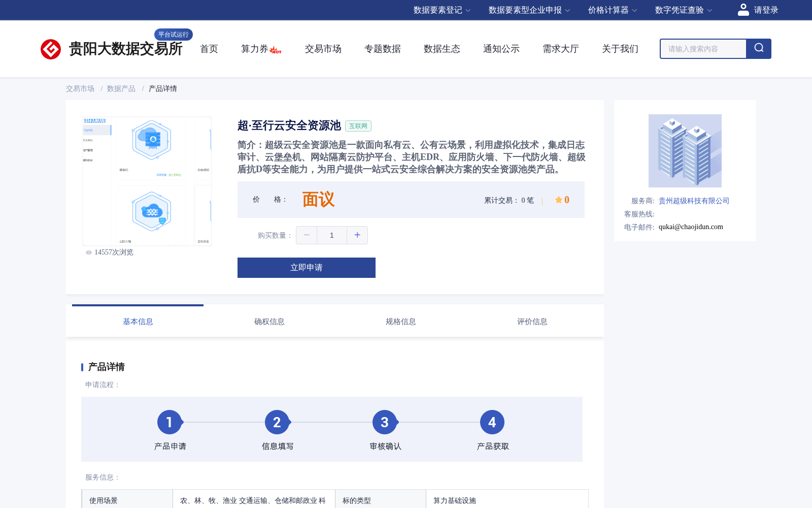The width and height of the screenshot is (812, 508).
Task: Click the 面议 price text
Action: (319, 200)
